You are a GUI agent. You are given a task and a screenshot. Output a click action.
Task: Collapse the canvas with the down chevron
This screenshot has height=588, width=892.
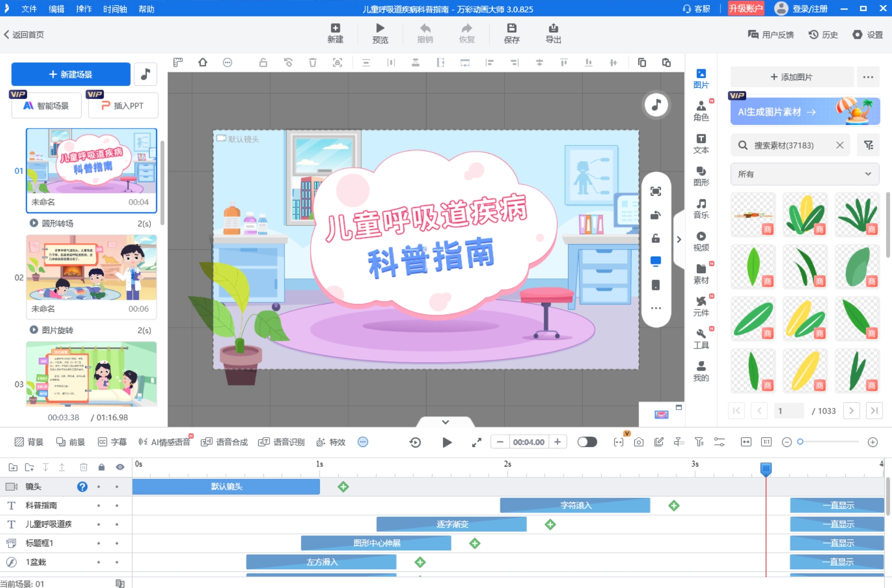[447, 421]
